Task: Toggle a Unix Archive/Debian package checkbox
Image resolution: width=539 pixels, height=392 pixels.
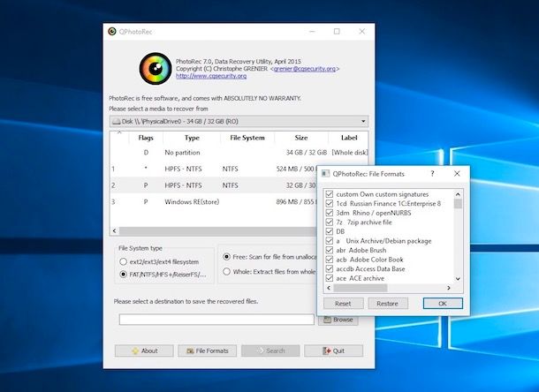Action: pyautogui.click(x=329, y=241)
